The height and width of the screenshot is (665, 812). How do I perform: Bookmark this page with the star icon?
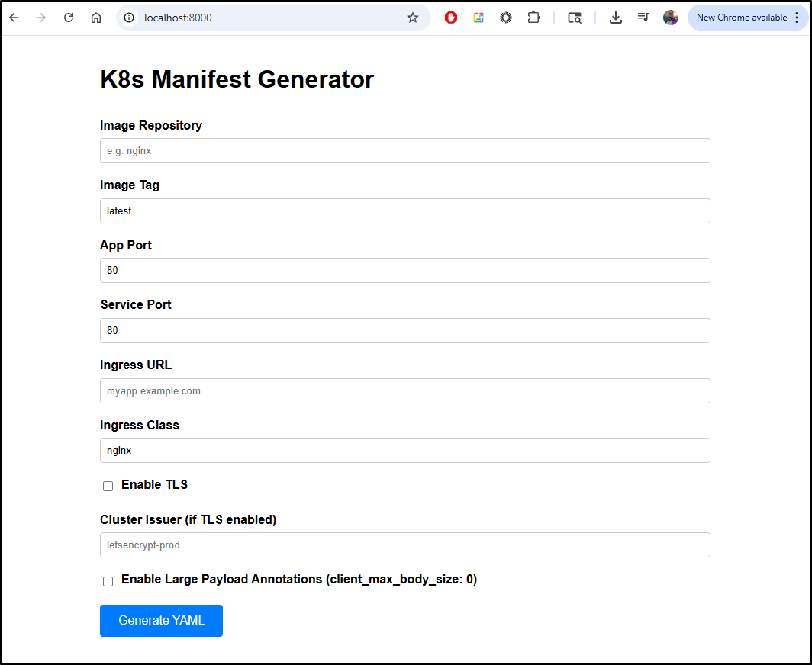[x=413, y=18]
